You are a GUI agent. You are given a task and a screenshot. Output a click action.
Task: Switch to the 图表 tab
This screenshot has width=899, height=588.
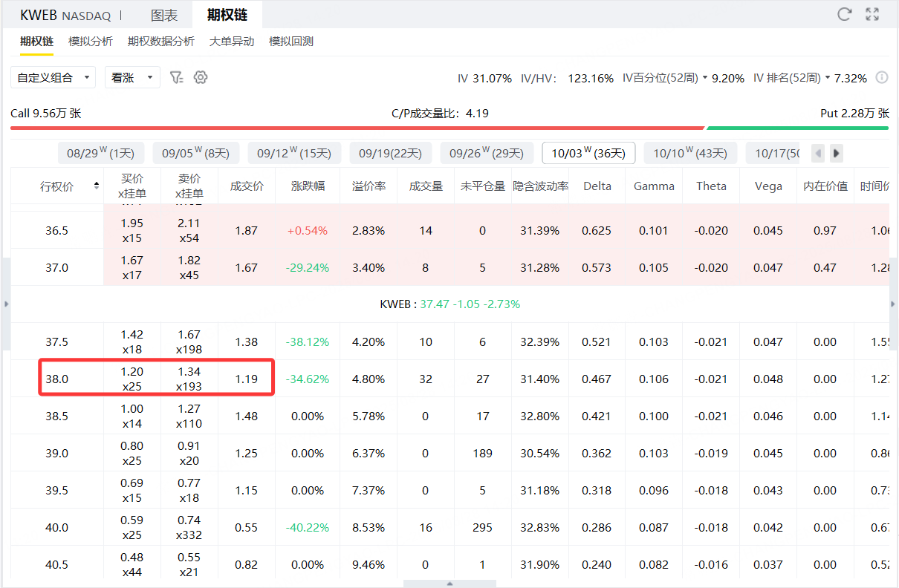pyautogui.click(x=164, y=15)
